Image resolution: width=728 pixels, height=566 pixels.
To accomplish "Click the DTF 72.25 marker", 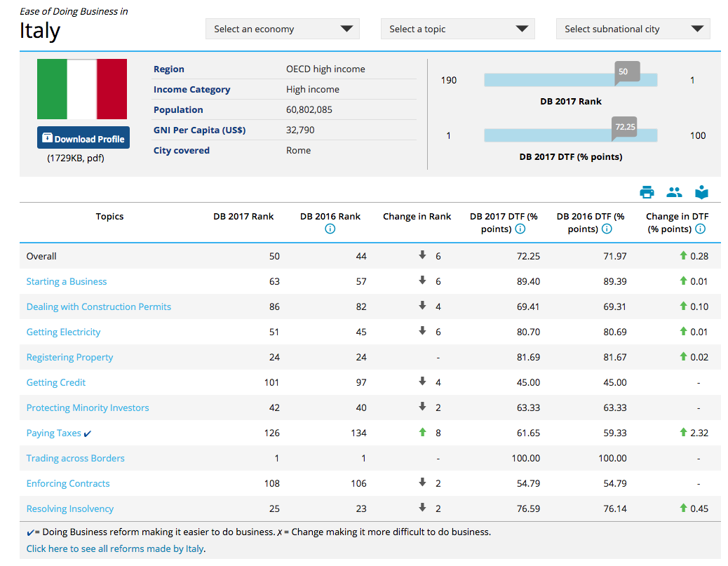I will click(624, 128).
